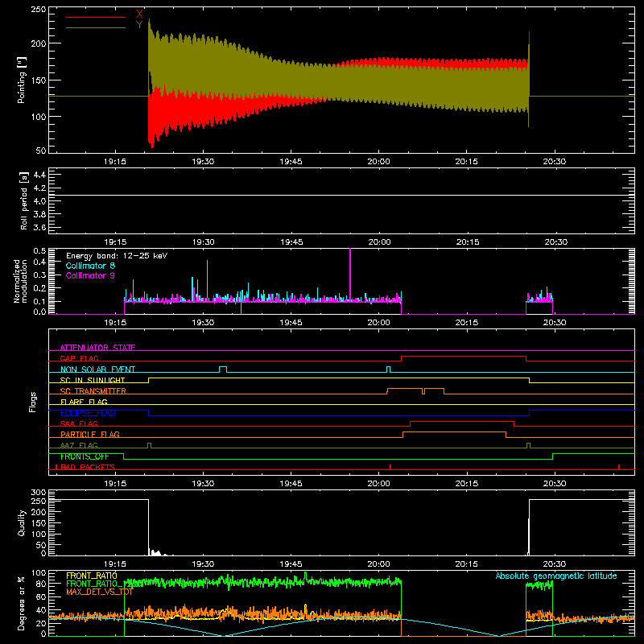Click the red BAD_PACKETS label
This screenshot has height=644, width=644.
pos(88,467)
